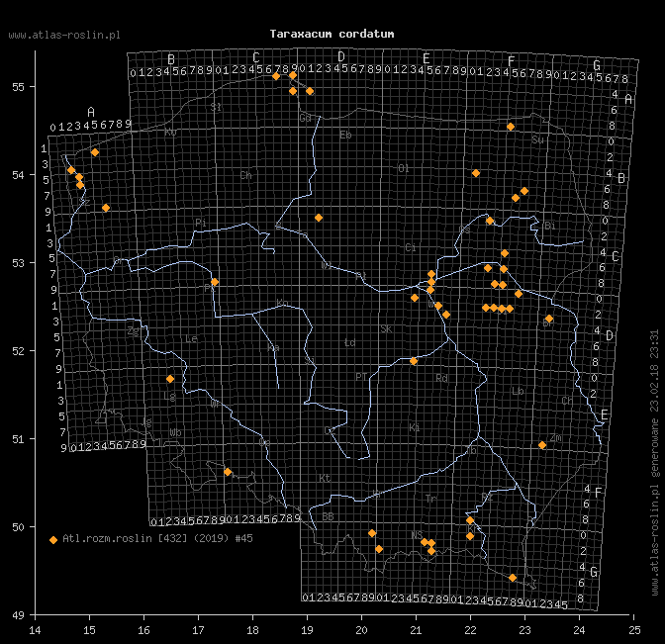Click longitude axis label 21
This screenshot has height=644, width=665.
tap(416, 630)
